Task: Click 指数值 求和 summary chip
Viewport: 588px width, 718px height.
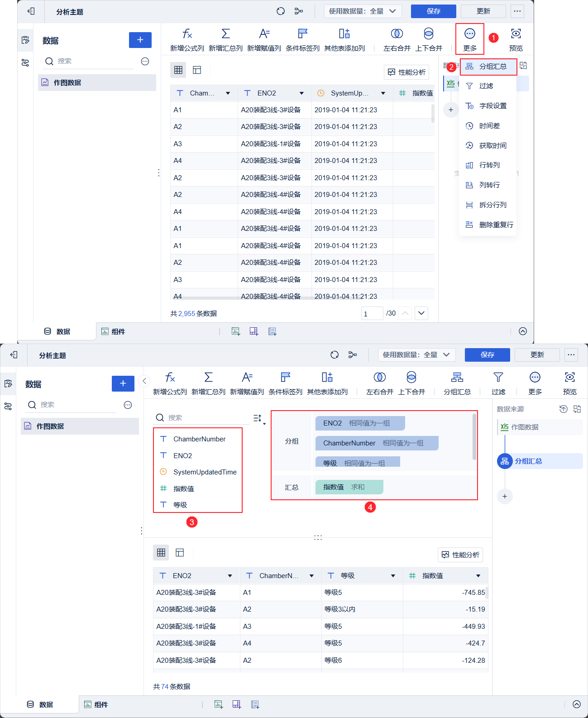Action: (x=349, y=487)
